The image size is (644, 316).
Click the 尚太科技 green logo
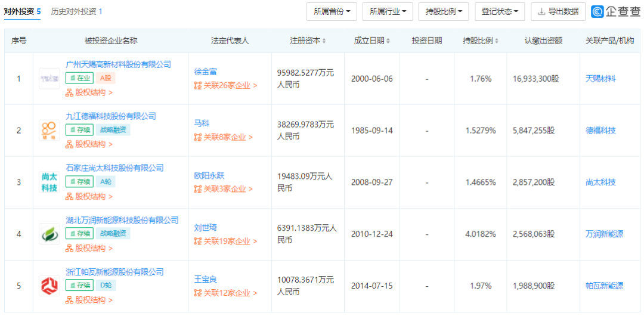pyautogui.click(x=49, y=182)
